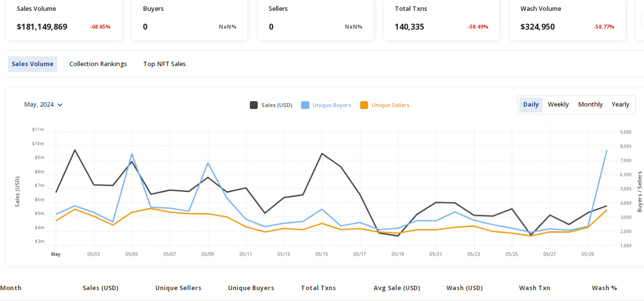Click the $181,149,869 sales volume value
This screenshot has width=644, height=301.
42,27
